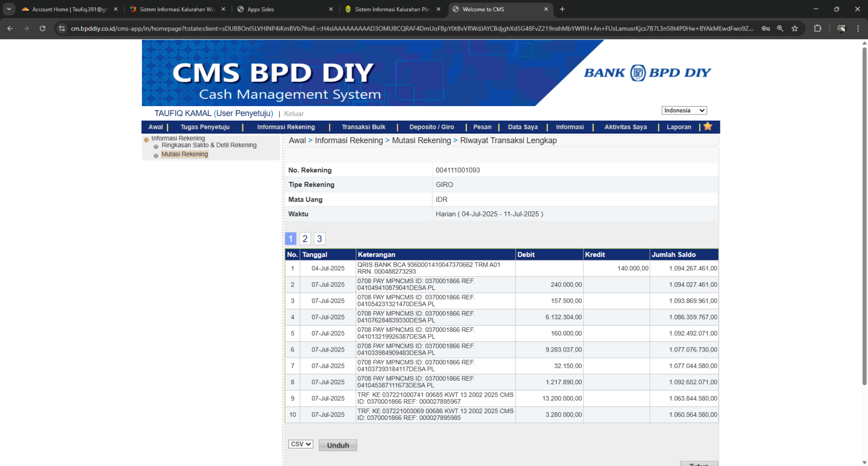Open the browser profile icon

point(842,28)
